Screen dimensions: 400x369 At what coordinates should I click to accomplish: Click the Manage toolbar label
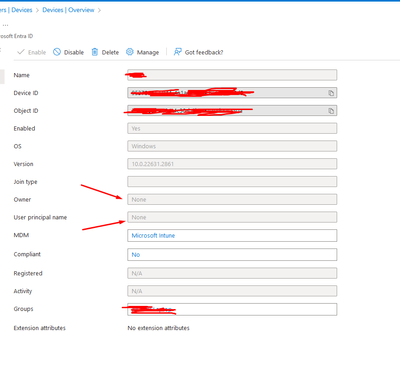(148, 52)
